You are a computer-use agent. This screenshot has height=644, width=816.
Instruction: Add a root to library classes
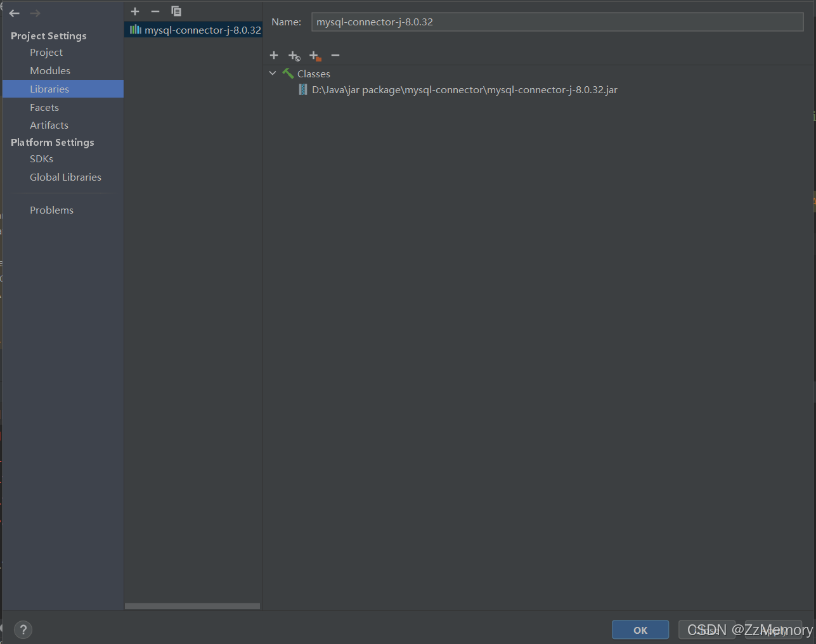click(274, 55)
